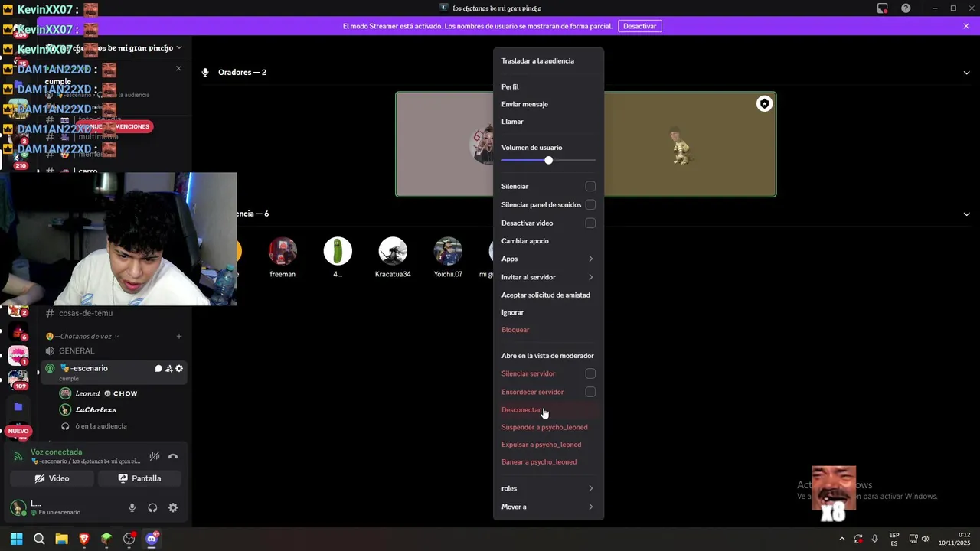This screenshot has height=551, width=980.
Task: Click the green connection signal icon
Action: tap(18, 456)
